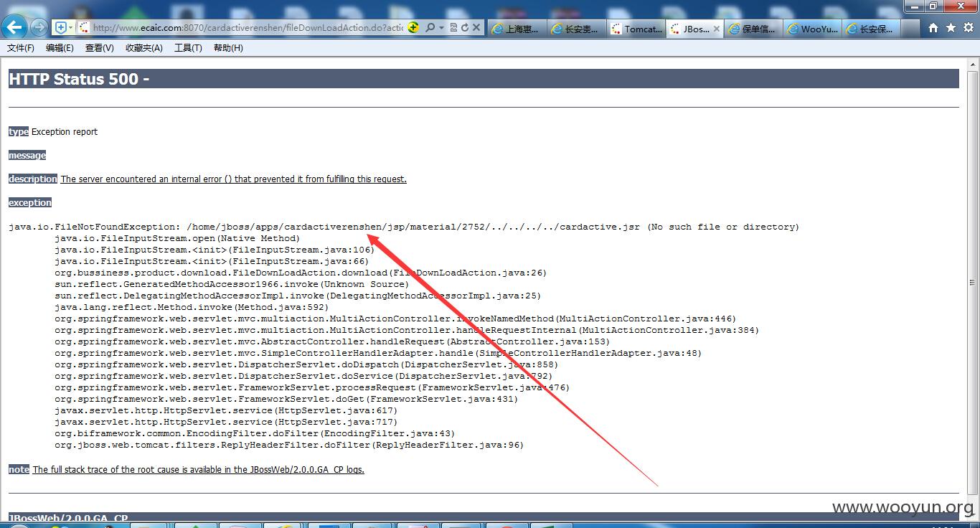Click the HttpServlet.java:617 line
Viewport: 980px width, 528px height.
[226, 410]
